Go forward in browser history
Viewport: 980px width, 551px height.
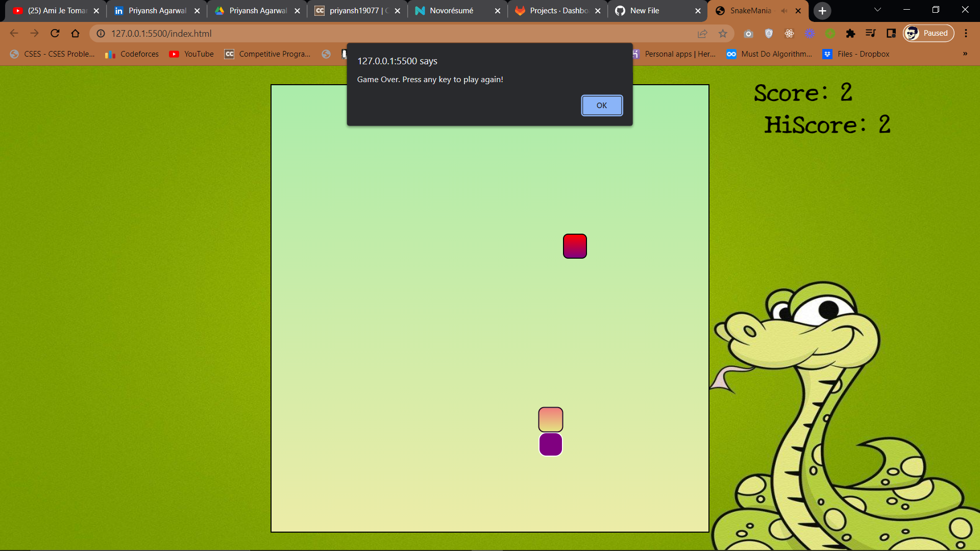click(34, 33)
